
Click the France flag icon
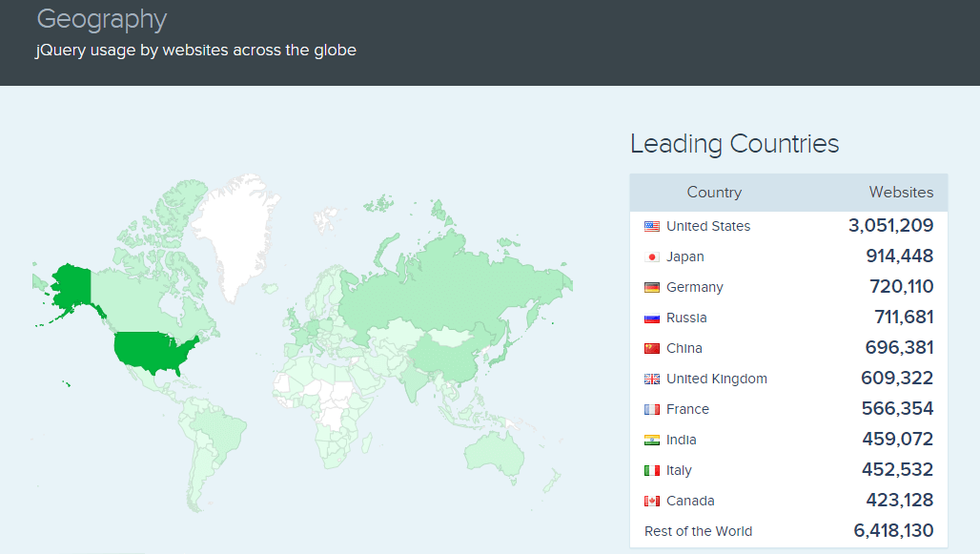[652, 409]
